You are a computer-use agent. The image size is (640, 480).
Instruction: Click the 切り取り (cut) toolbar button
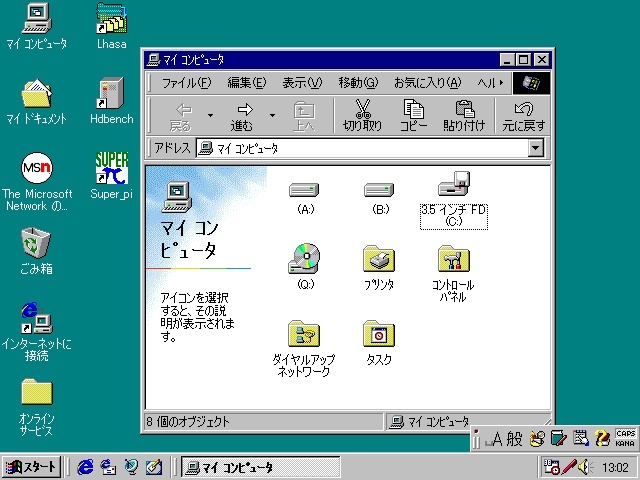click(362, 116)
